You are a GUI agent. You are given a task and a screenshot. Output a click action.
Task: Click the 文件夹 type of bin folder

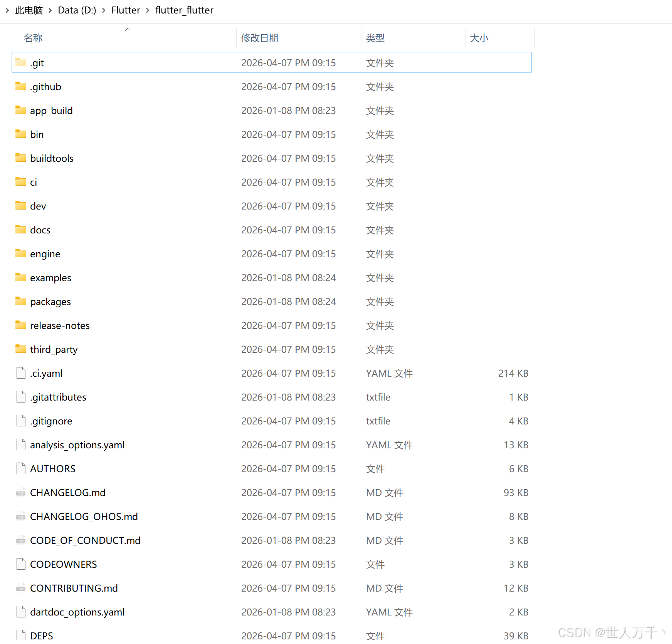[x=380, y=134]
